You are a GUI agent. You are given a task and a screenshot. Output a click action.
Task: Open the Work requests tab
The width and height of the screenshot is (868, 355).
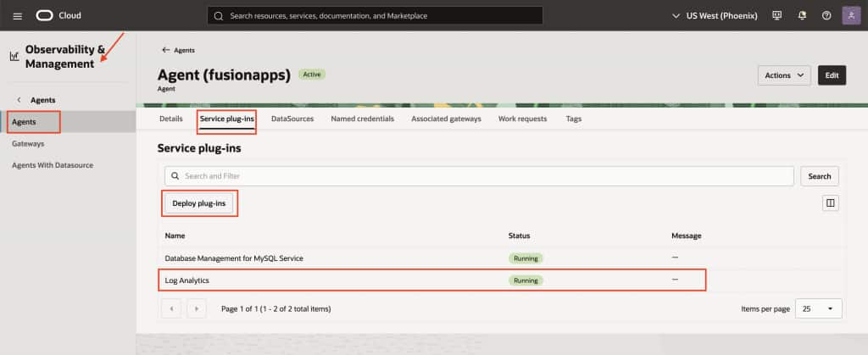click(522, 119)
